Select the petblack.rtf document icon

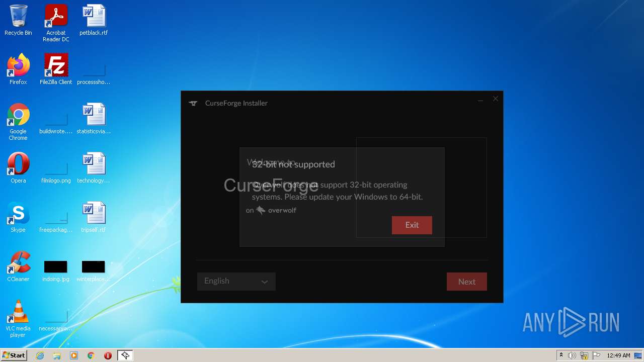[94, 20]
